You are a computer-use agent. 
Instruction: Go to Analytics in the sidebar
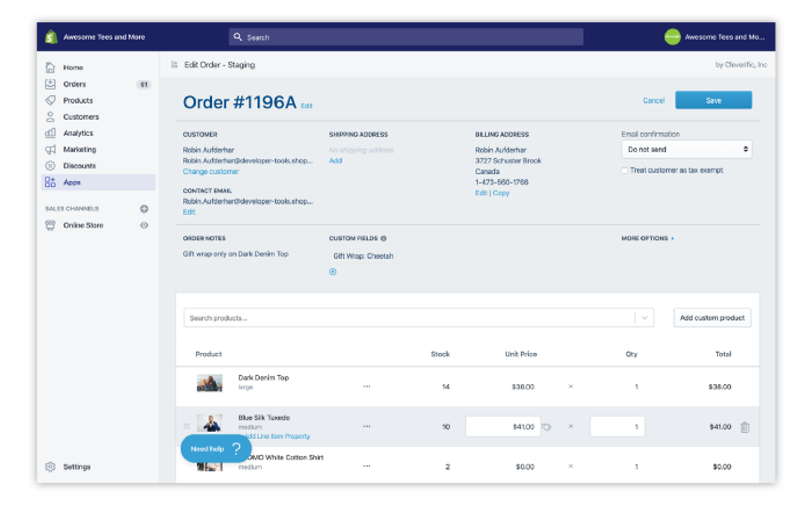coord(78,133)
